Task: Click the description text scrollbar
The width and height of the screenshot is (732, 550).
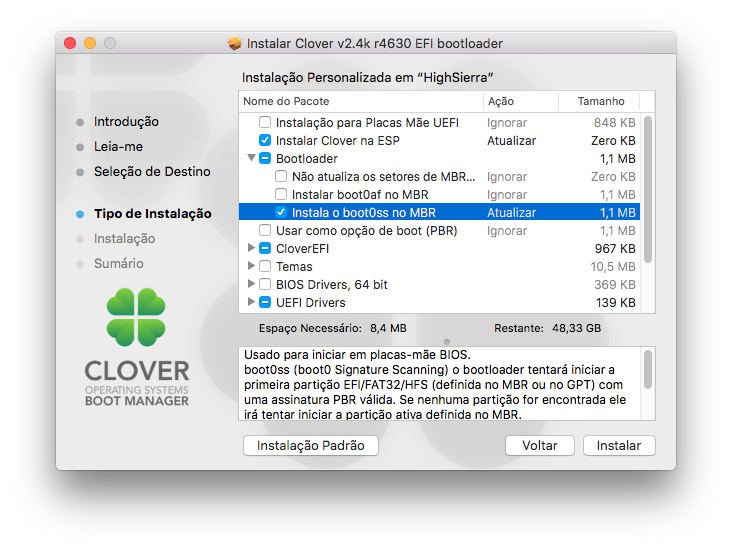Action: 648,370
